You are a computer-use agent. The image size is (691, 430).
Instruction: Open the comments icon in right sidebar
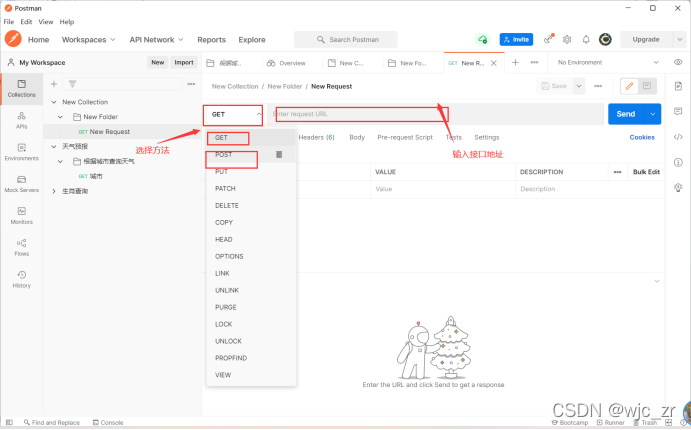point(678,111)
